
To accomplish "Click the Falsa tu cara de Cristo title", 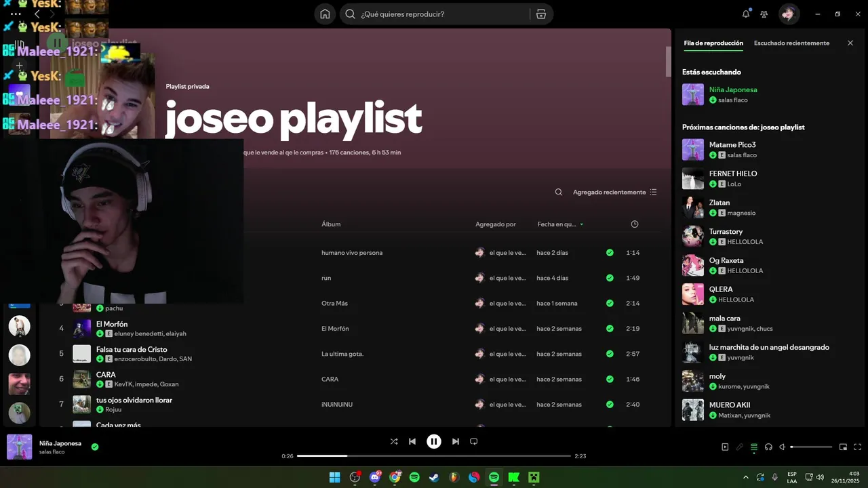I will tap(132, 350).
